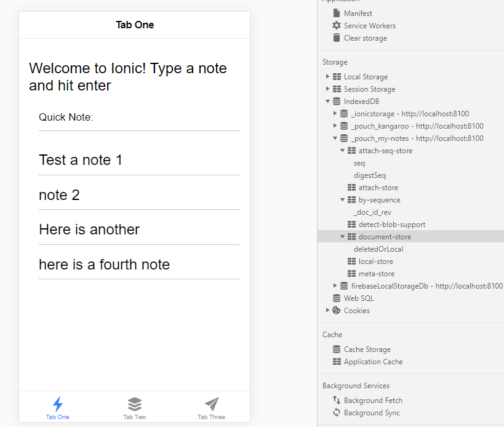This screenshot has width=504, height=427.
Task: Expand the Cookies tree node
Action: [327, 310]
